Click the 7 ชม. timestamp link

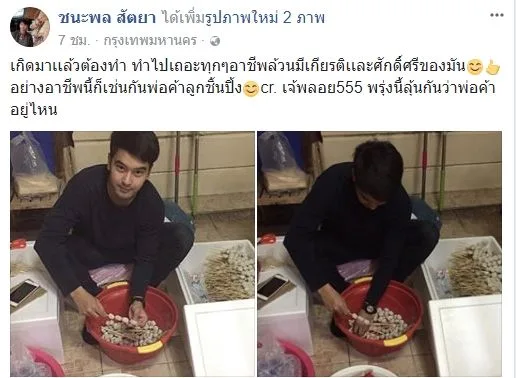74,41
